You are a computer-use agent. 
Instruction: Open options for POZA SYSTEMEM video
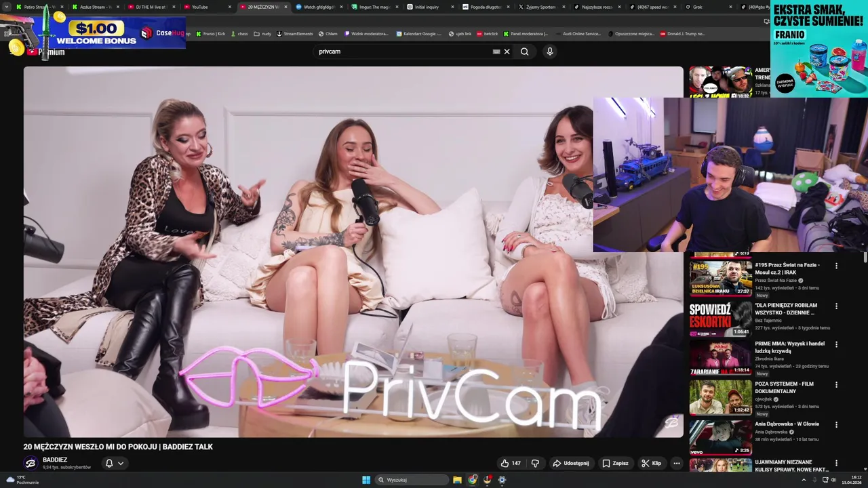click(x=836, y=385)
